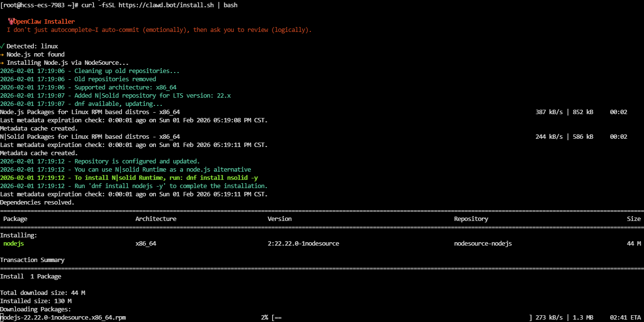Click the Size column header
The image size is (644, 322).
[x=634, y=219]
